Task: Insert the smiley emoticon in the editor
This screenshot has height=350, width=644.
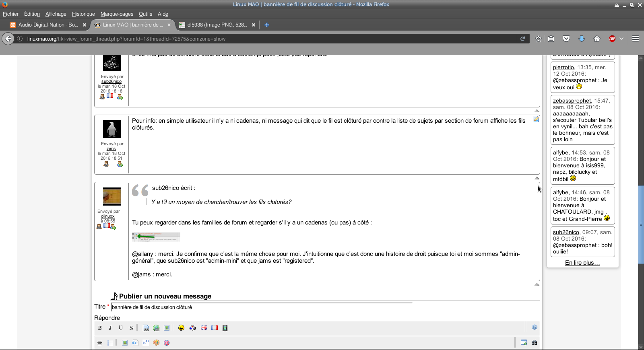Action: point(182,328)
